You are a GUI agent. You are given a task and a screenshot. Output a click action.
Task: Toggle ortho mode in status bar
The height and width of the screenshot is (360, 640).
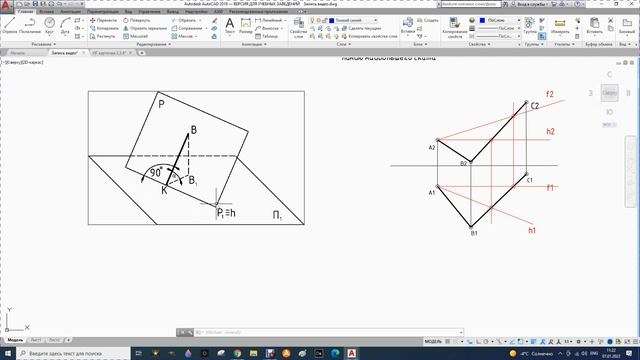click(479, 341)
